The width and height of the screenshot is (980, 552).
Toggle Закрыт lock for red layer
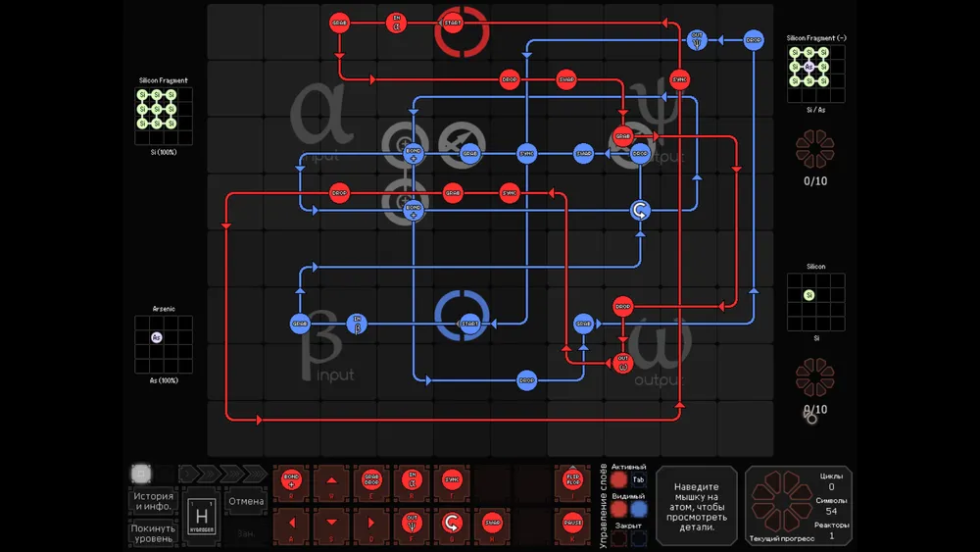click(x=618, y=537)
